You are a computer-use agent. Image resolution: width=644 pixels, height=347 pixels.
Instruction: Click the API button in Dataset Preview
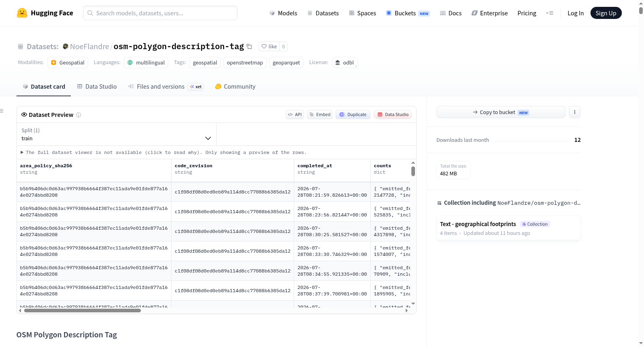(x=295, y=114)
